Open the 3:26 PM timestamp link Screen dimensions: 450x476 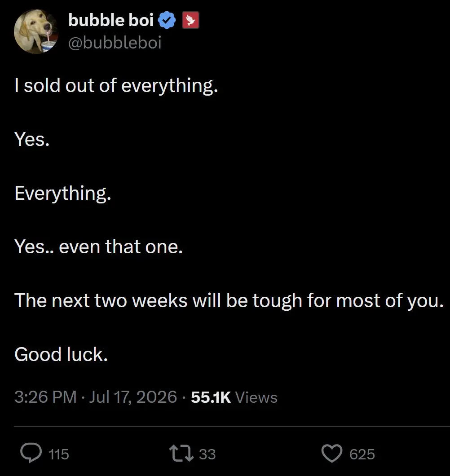click(x=45, y=397)
